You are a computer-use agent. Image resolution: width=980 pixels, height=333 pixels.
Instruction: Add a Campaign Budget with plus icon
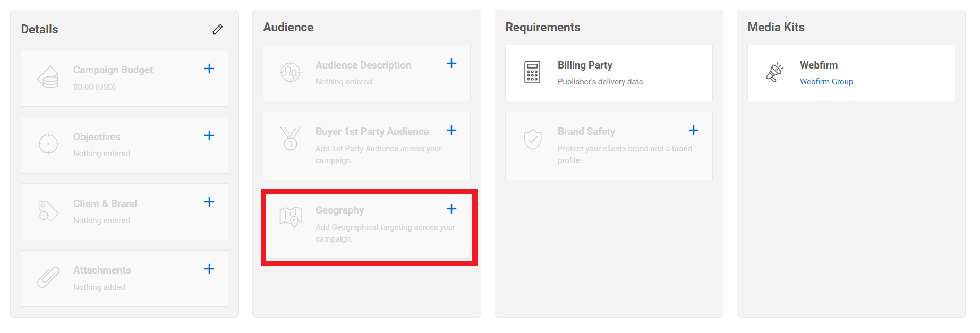pos(209,69)
